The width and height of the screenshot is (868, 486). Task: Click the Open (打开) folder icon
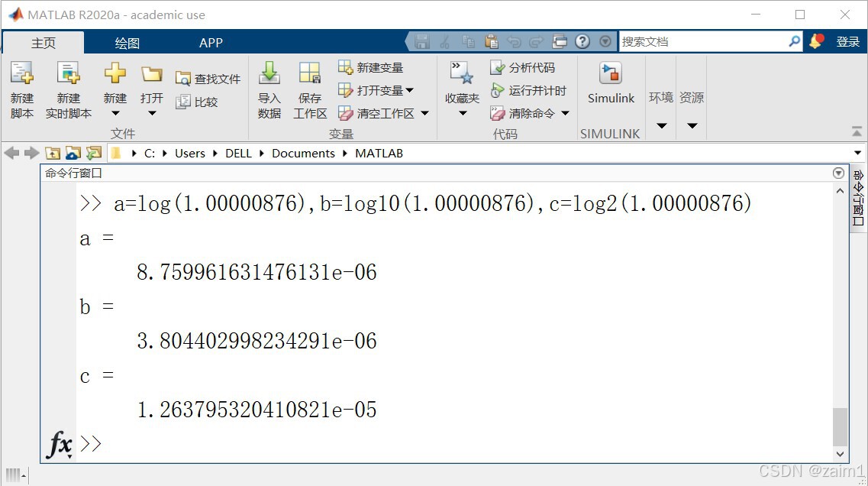click(x=152, y=73)
